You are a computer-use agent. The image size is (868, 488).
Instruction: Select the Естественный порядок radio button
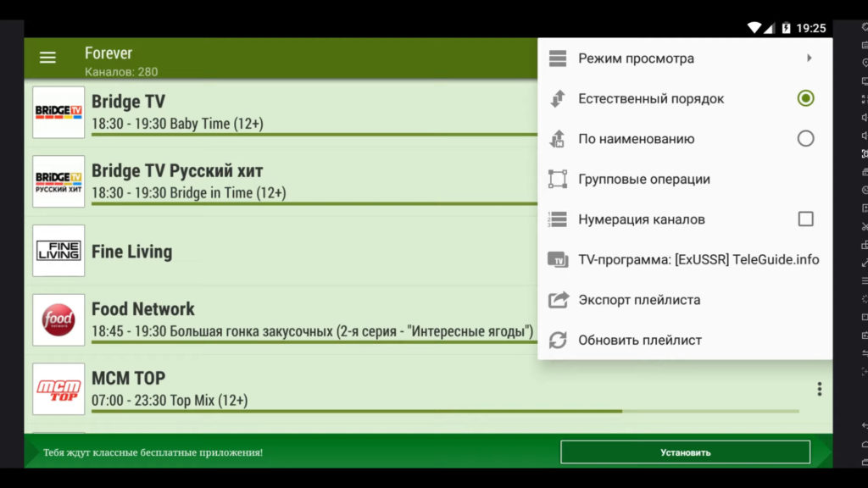click(x=805, y=98)
